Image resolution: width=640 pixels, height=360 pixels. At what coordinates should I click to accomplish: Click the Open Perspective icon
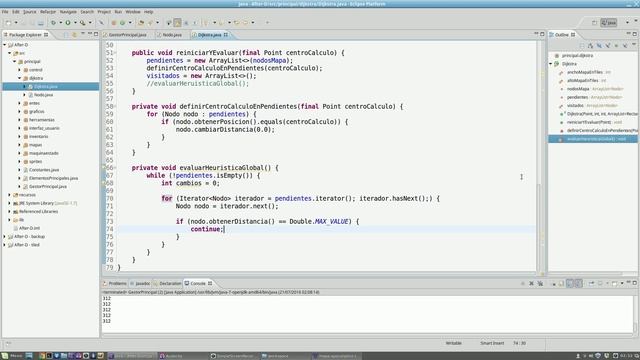coord(594,23)
